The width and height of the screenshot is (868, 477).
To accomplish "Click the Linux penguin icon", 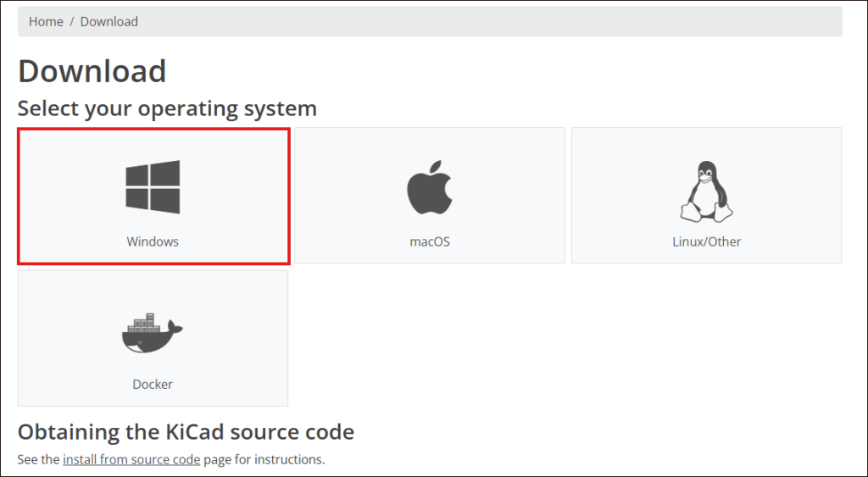I will (x=706, y=191).
